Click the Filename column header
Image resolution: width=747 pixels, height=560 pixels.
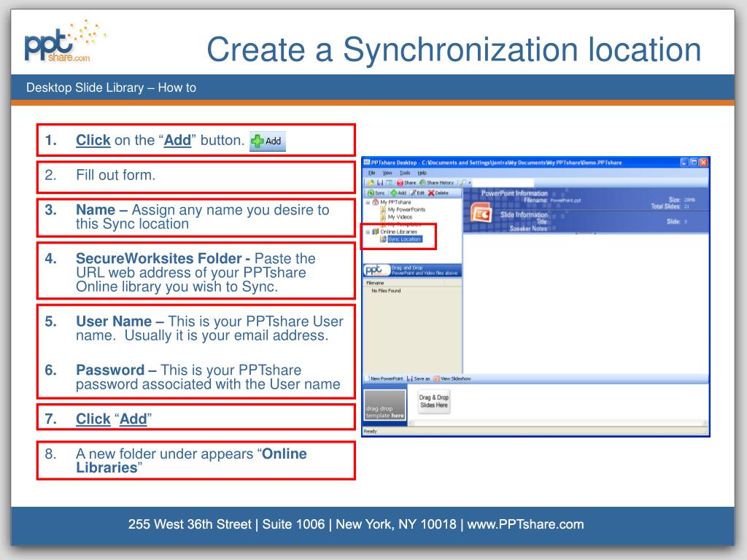(x=405, y=283)
